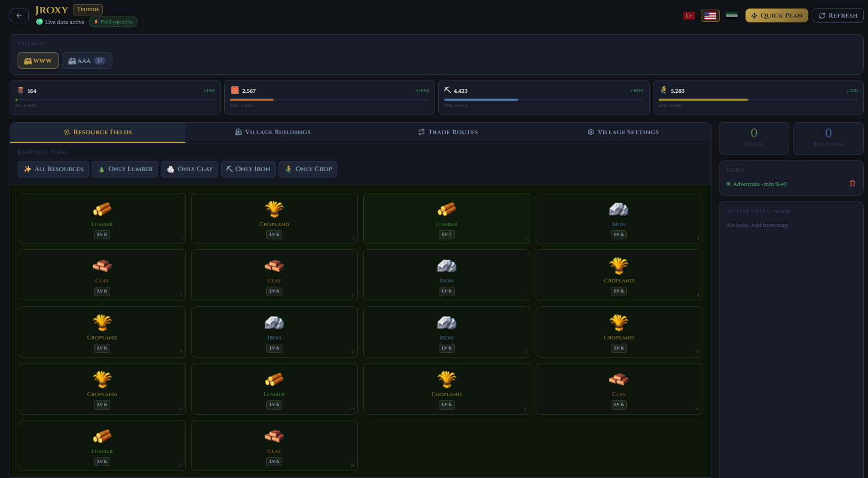
Task: Switch to the Resource Fields tab
Action: [x=97, y=132]
